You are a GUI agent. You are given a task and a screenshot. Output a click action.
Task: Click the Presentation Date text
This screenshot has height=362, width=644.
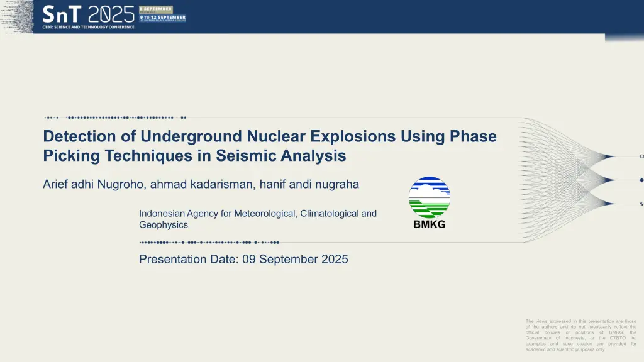click(243, 259)
